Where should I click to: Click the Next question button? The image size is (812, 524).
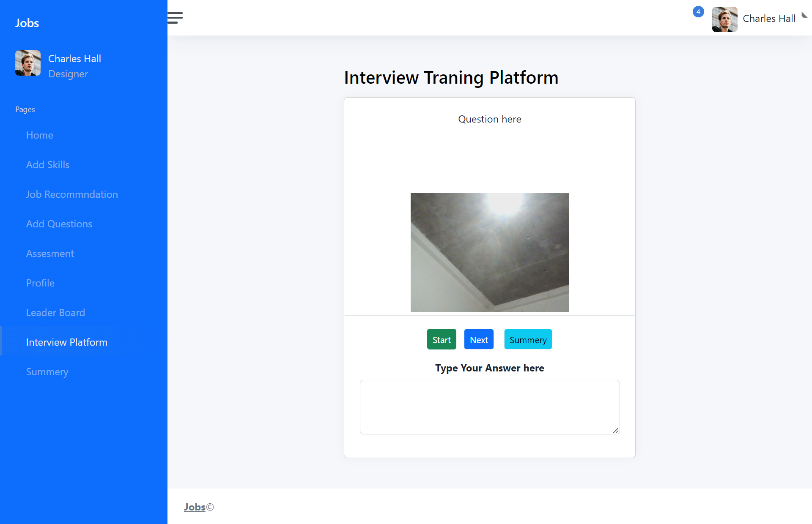[x=478, y=339]
